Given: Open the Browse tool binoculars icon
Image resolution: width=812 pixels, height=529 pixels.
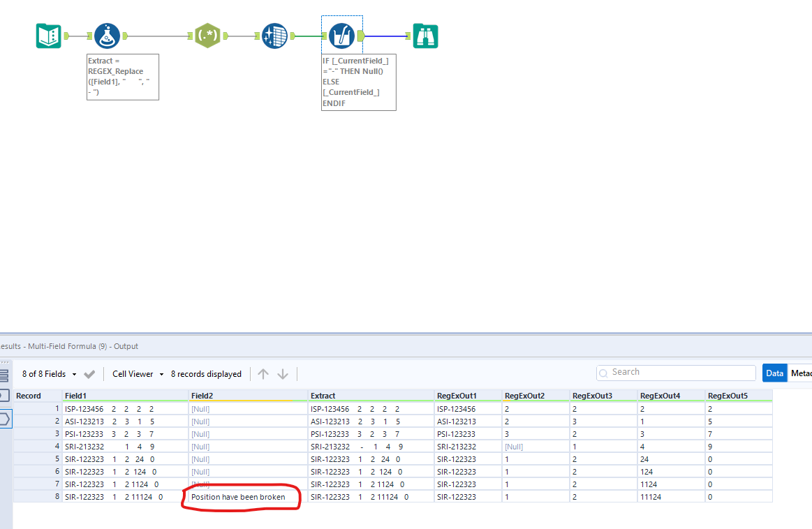Looking at the screenshot, I should (x=425, y=36).
